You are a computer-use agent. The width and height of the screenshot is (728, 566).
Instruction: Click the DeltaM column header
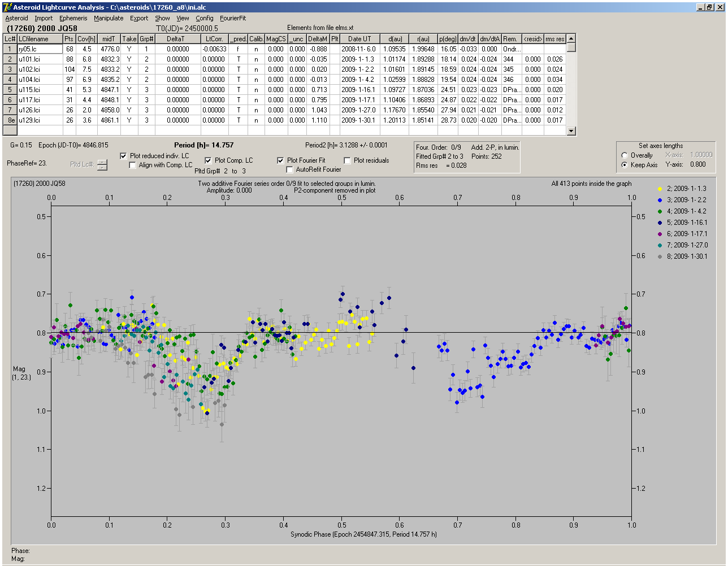click(318, 39)
